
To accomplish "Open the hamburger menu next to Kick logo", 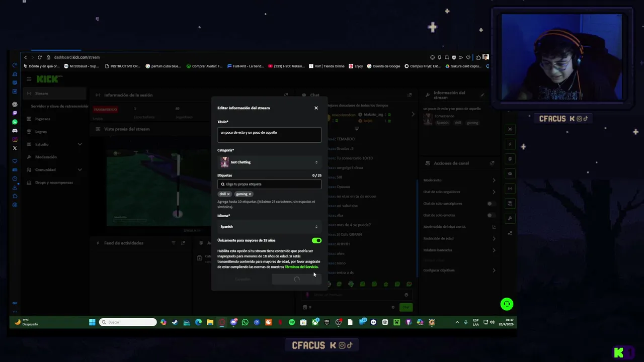I will pos(29,79).
